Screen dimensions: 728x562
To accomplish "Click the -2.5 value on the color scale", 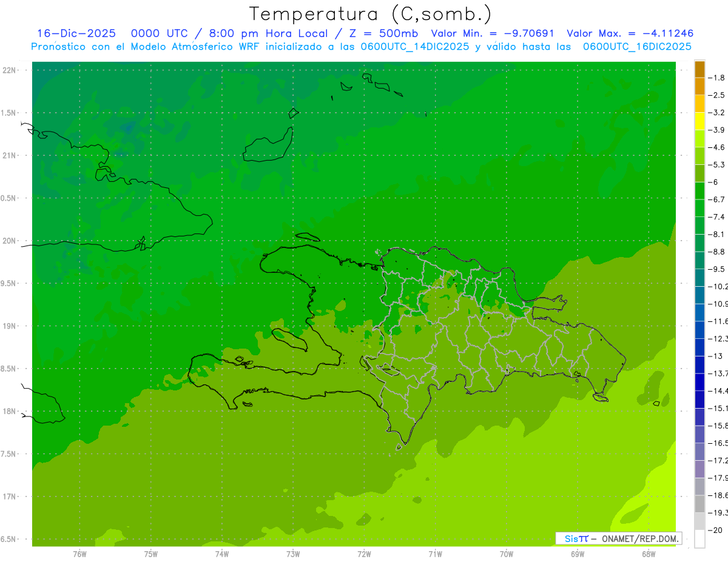I will point(717,95).
